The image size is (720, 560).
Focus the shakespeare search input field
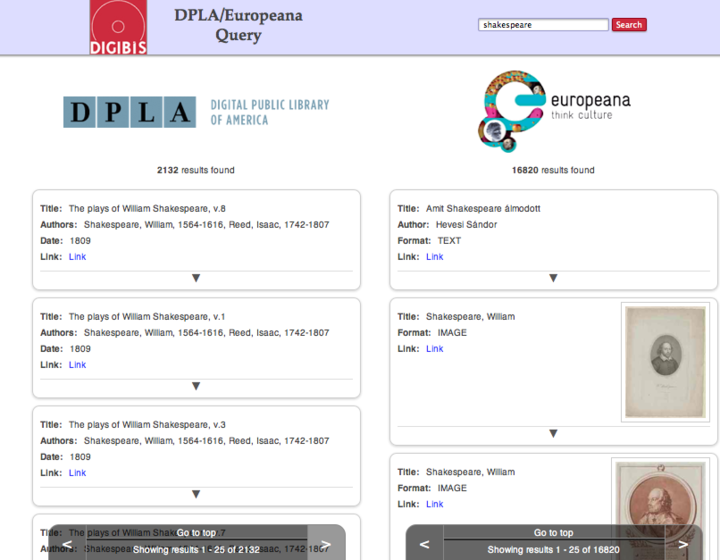pyautogui.click(x=543, y=25)
